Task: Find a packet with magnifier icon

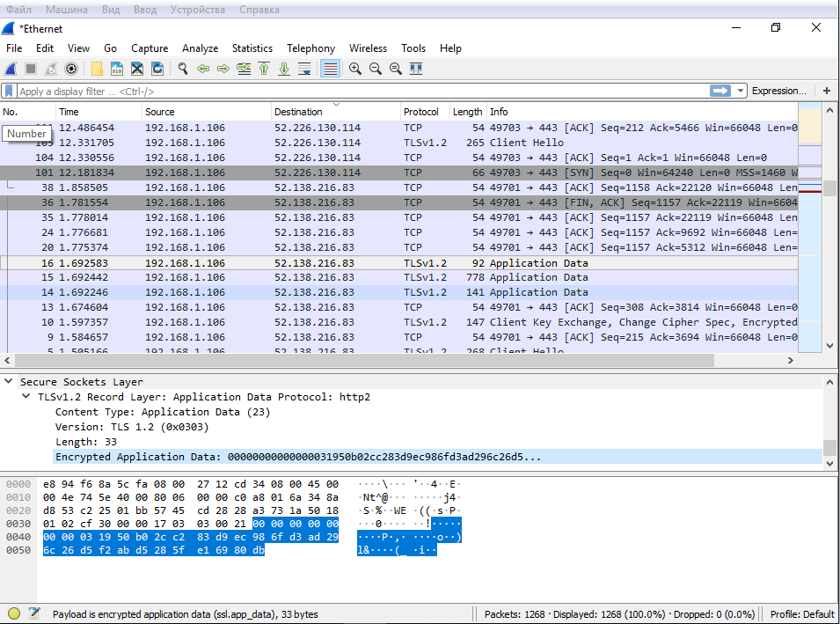Action: coord(183,69)
